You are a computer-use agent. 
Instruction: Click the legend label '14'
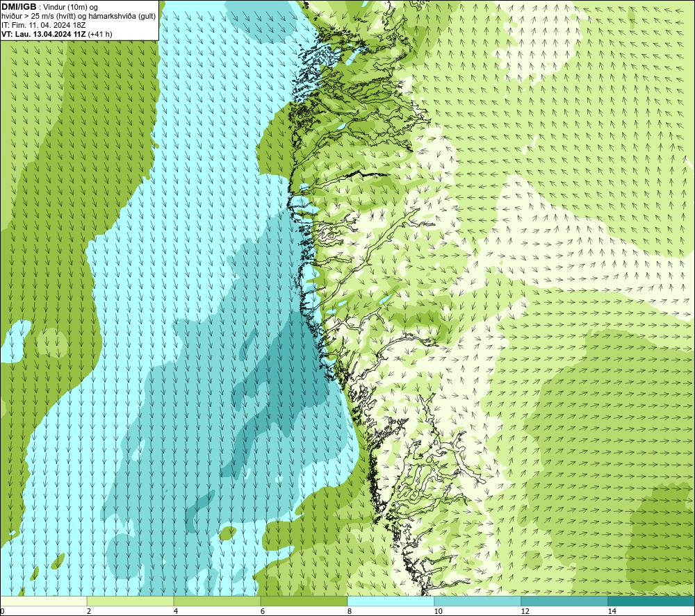(x=612, y=611)
